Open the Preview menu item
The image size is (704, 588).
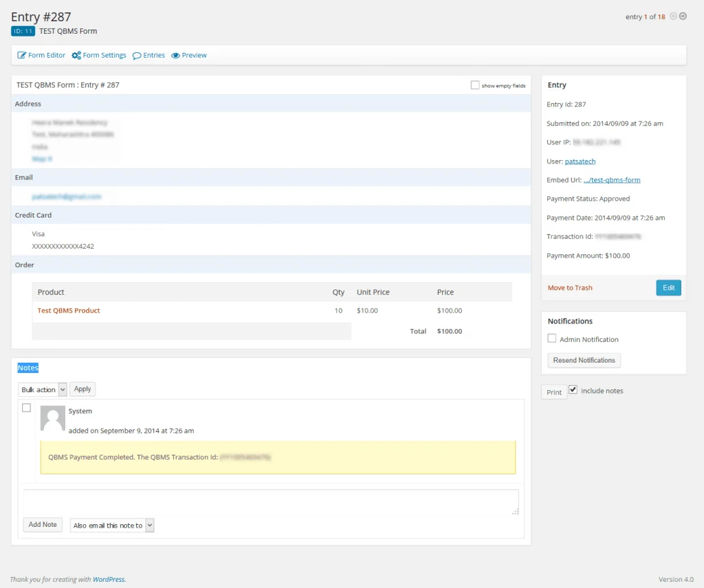tap(195, 55)
